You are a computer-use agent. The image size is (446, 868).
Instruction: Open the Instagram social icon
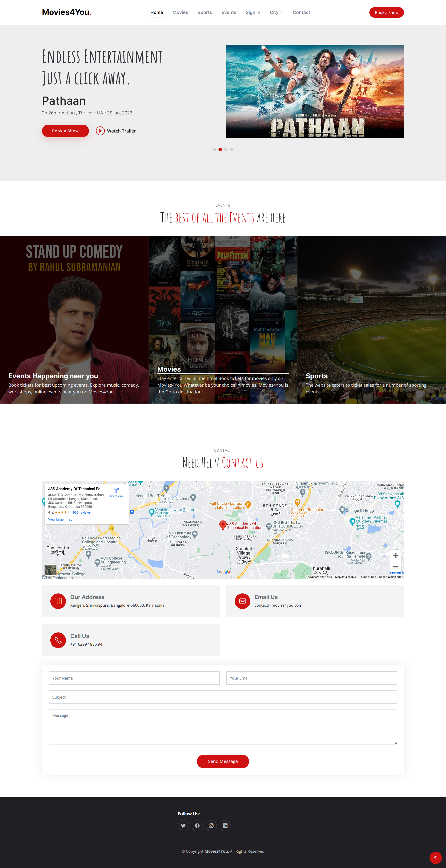[211, 826]
